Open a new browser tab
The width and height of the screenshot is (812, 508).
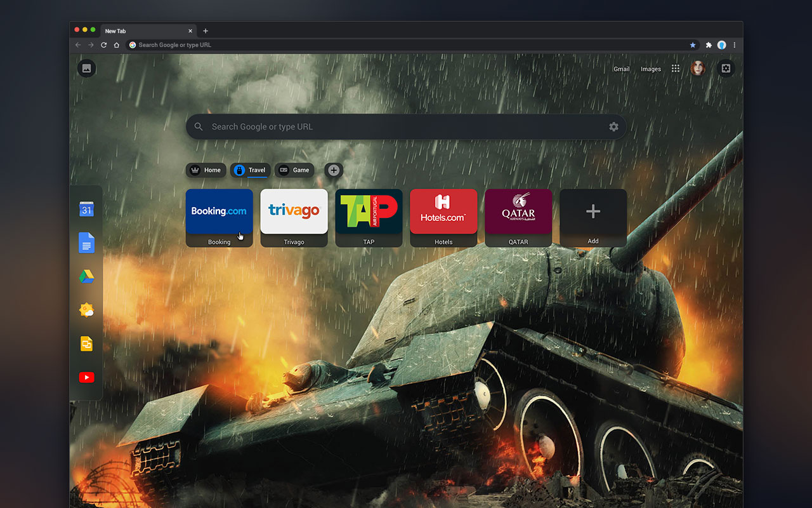[x=206, y=31]
